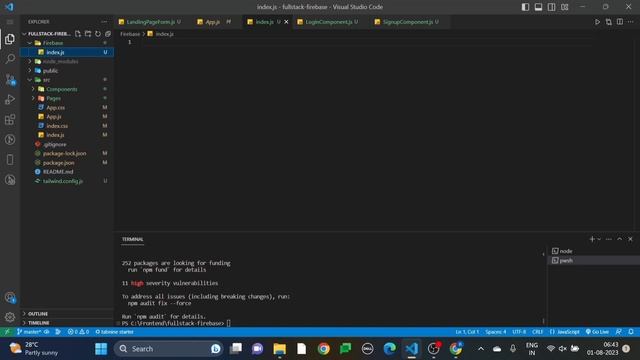Image resolution: width=640 pixels, height=360 pixels.
Task: Collapse the Firebase folder
Action: coord(29,43)
